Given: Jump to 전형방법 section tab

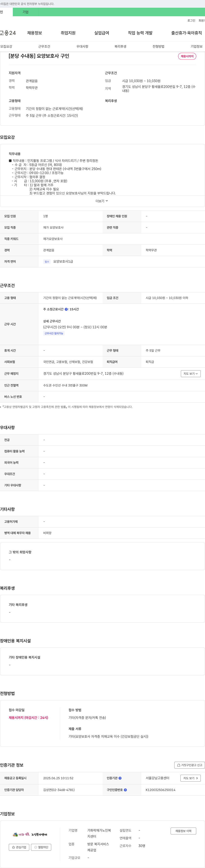Looking at the screenshot, I should tap(158, 46).
